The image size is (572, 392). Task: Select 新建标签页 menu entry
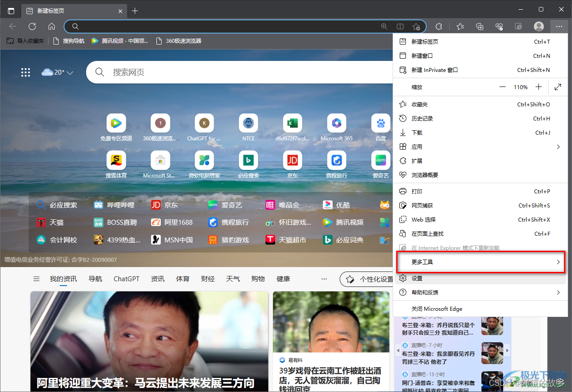coord(480,41)
